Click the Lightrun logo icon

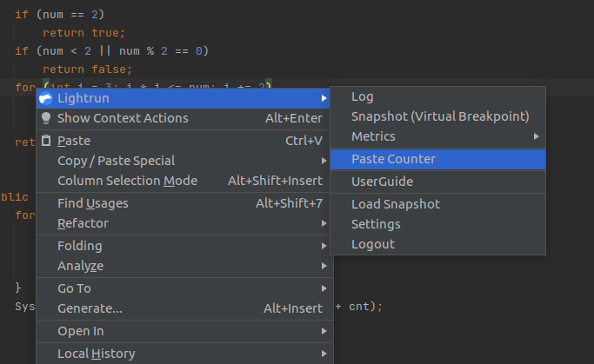coord(46,98)
